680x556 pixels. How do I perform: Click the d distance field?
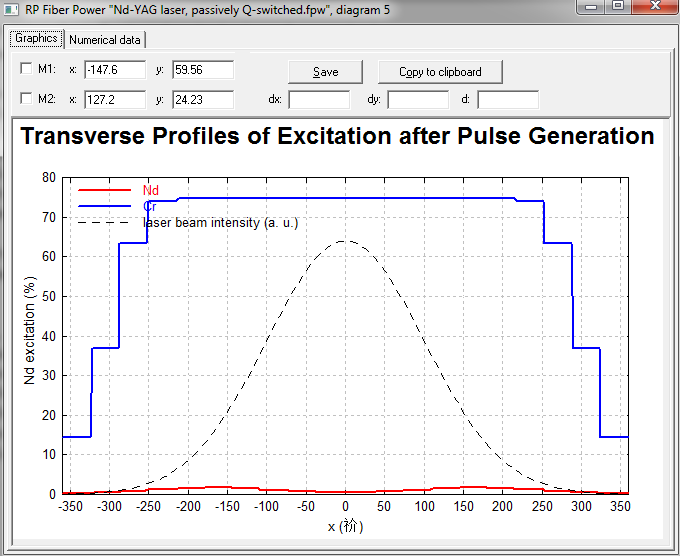[508, 100]
